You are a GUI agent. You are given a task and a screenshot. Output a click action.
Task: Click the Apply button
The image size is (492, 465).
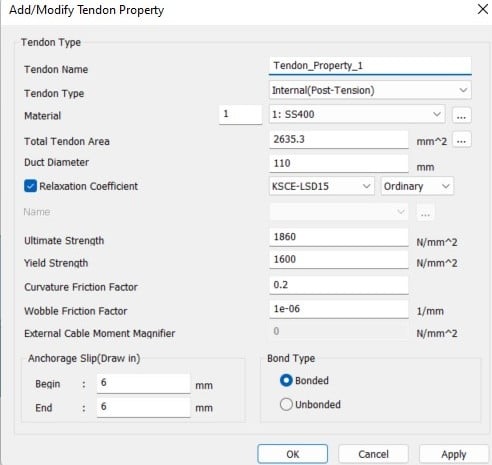[454, 454]
